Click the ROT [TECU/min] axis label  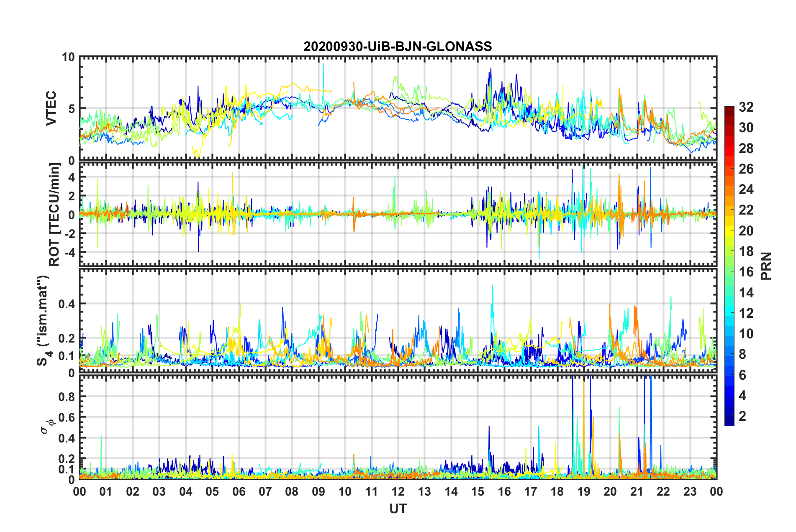54,215
